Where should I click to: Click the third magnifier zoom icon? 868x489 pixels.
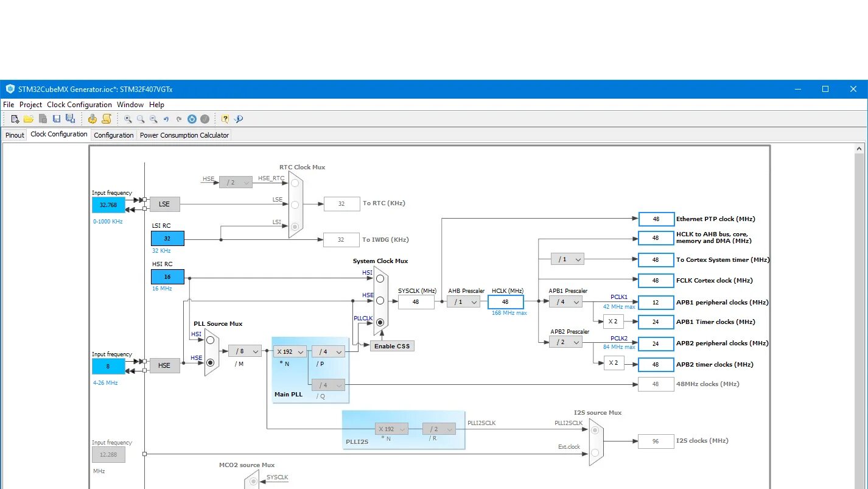[153, 119]
